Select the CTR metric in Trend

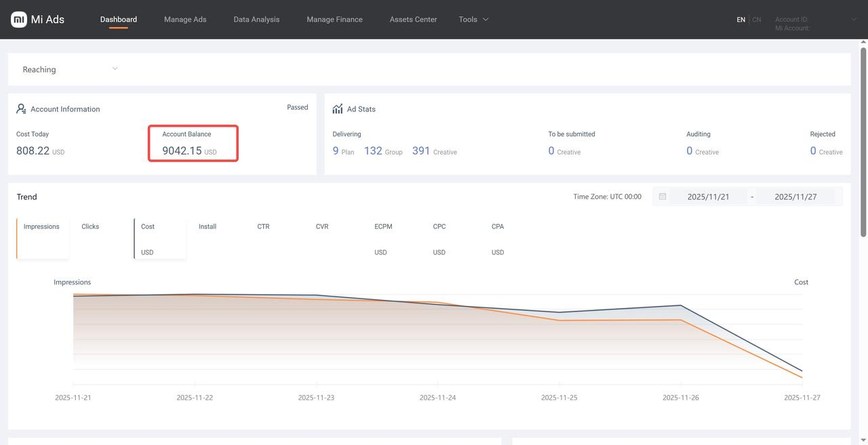pos(263,227)
